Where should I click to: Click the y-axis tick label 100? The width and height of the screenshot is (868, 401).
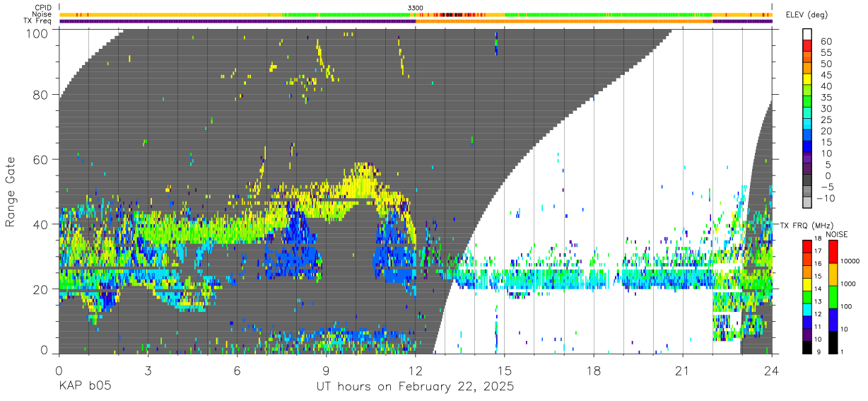coord(38,33)
